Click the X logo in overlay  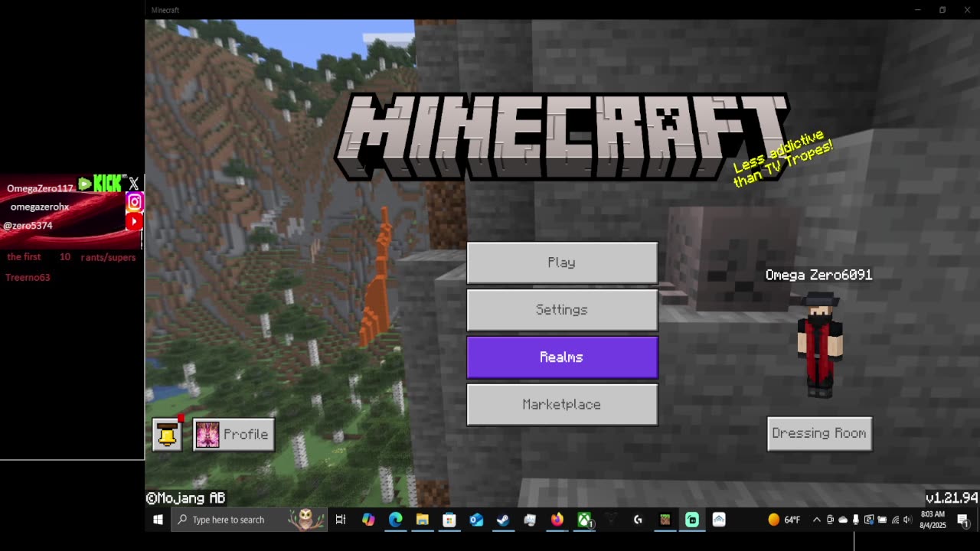[134, 184]
